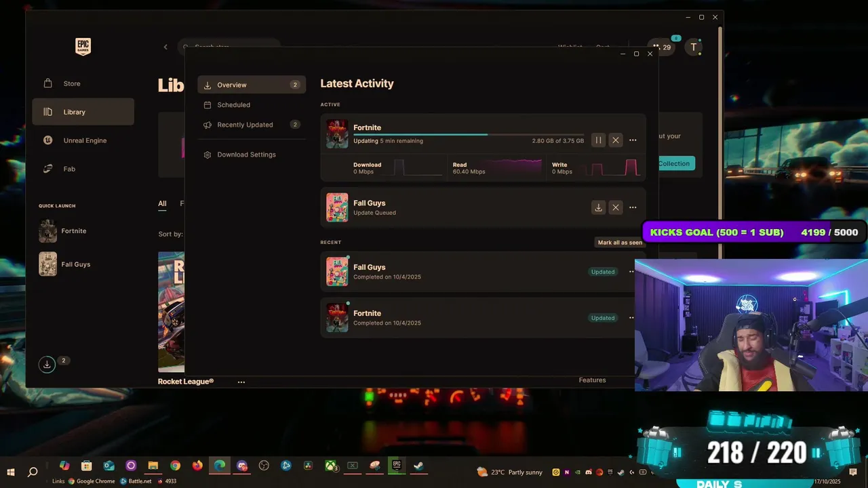This screenshot has height=488, width=868.
Task: Click the Rocket League cover art
Action: tap(171, 312)
